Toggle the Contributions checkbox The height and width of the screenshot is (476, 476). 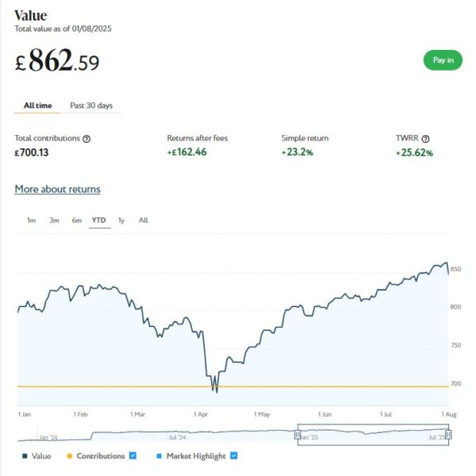point(132,456)
